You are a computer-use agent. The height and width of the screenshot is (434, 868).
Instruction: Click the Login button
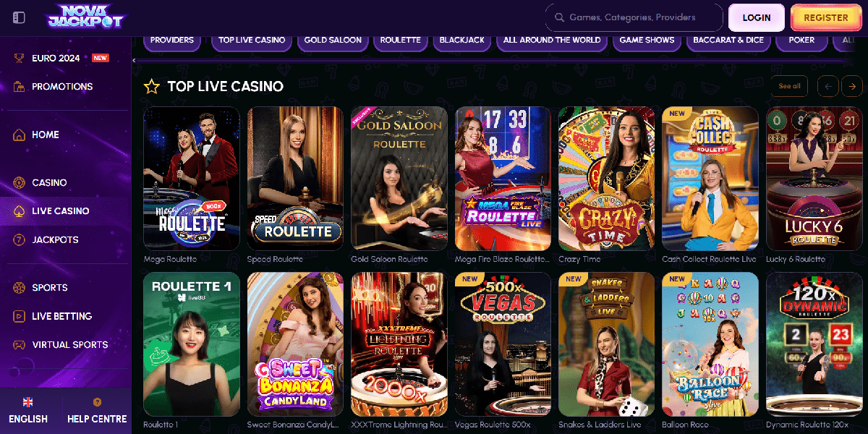[757, 17]
